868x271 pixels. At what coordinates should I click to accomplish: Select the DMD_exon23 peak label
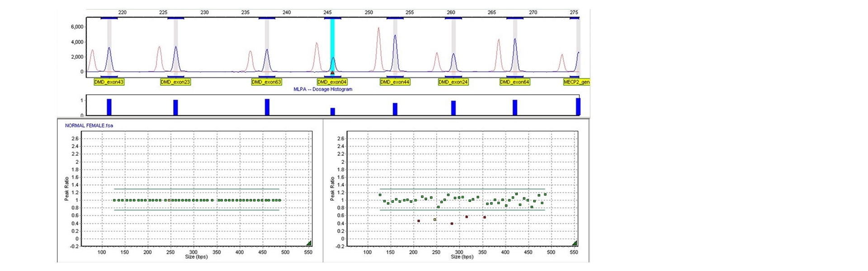(x=175, y=82)
